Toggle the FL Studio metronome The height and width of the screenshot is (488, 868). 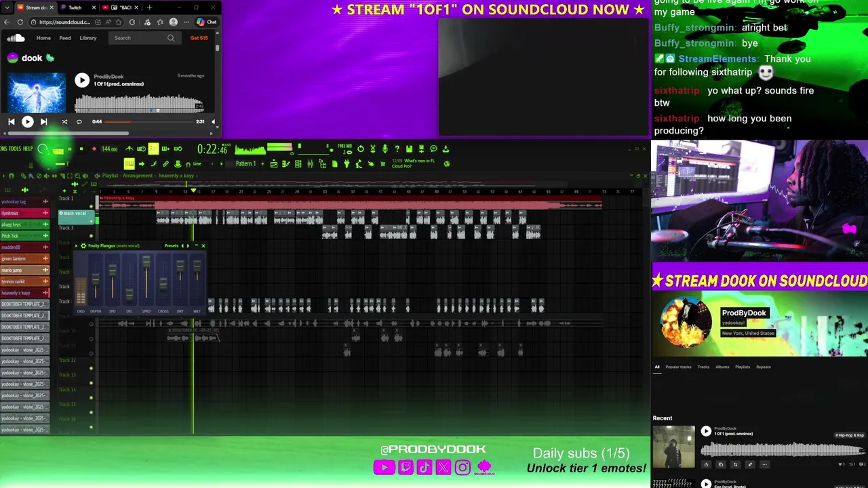pos(129,149)
